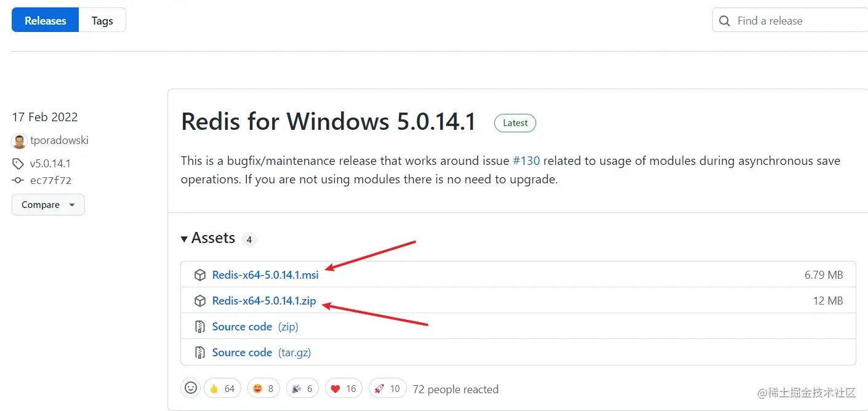This screenshot has height=411, width=868.
Task: Toggle the rocket reaction with 10
Action: (x=388, y=388)
